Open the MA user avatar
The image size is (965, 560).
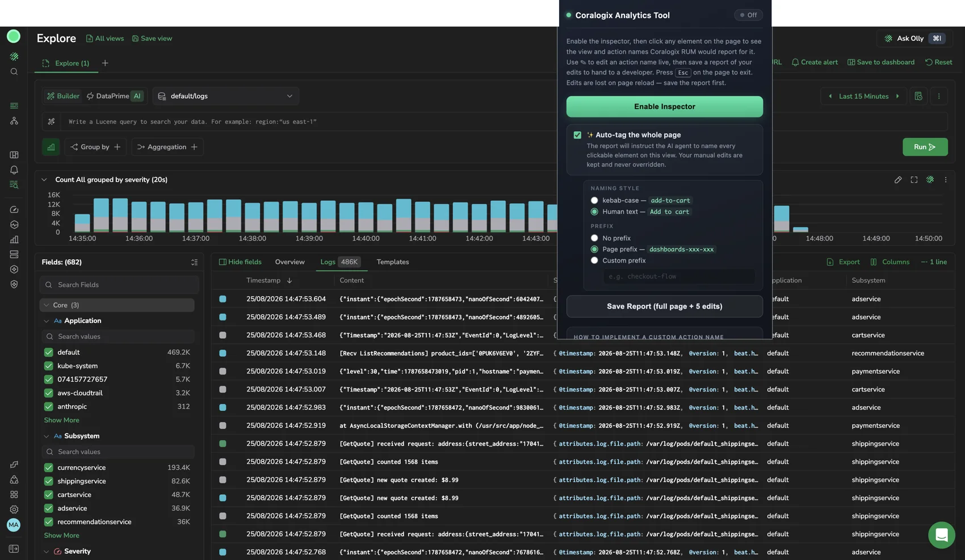pos(14,525)
